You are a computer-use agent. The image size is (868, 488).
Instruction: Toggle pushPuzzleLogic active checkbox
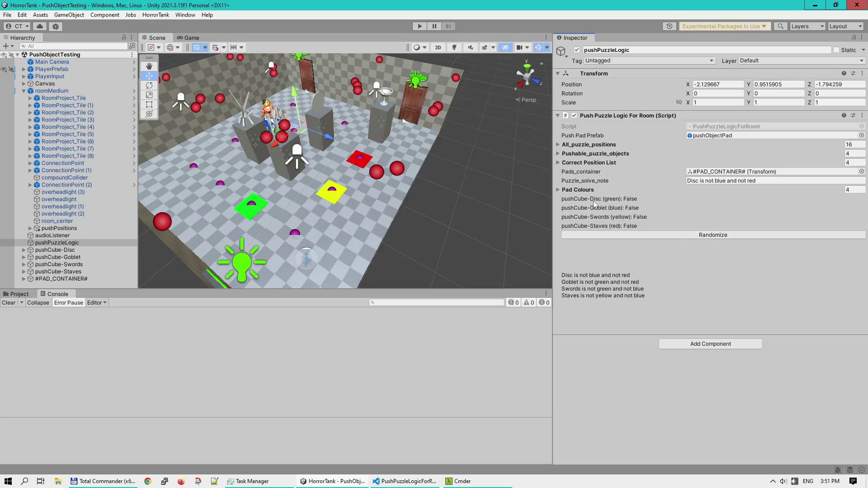(576, 50)
